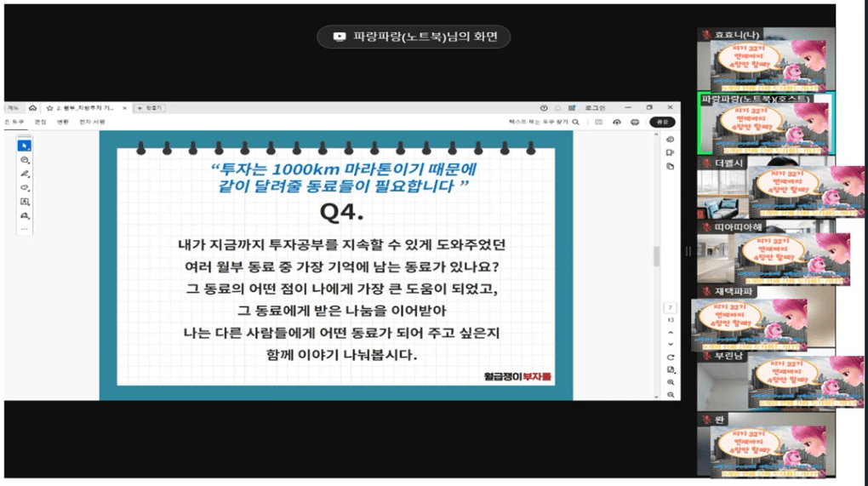Open the AI assistant panel icon on the right rail

point(671,140)
